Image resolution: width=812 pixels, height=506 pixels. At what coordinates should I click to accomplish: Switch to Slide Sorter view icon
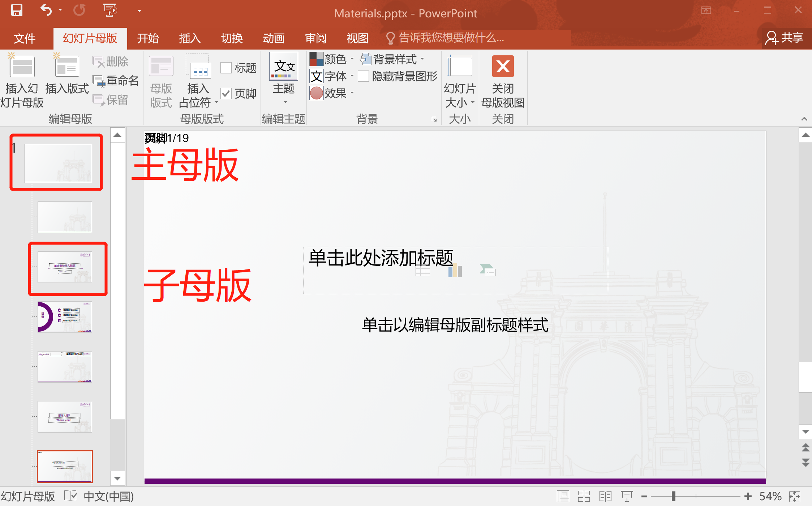[584, 496]
